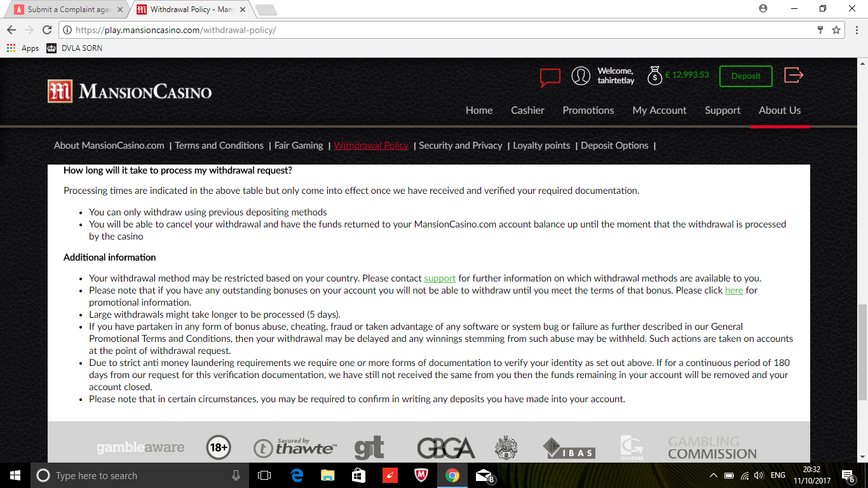The width and height of the screenshot is (868, 488).
Task: Open the Promotions navigation item
Action: 588,110
